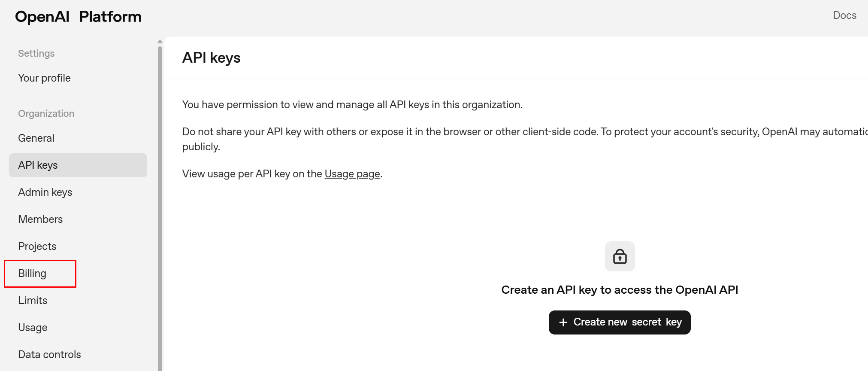Viewport: 868px width, 371px height.
Task: Open Data controls settings
Action: 49,355
